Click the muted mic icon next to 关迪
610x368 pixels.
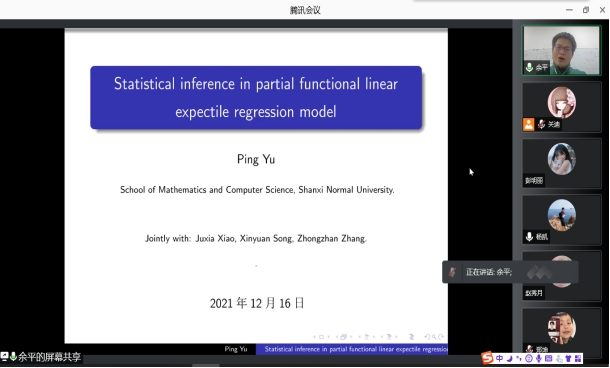pos(541,124)
